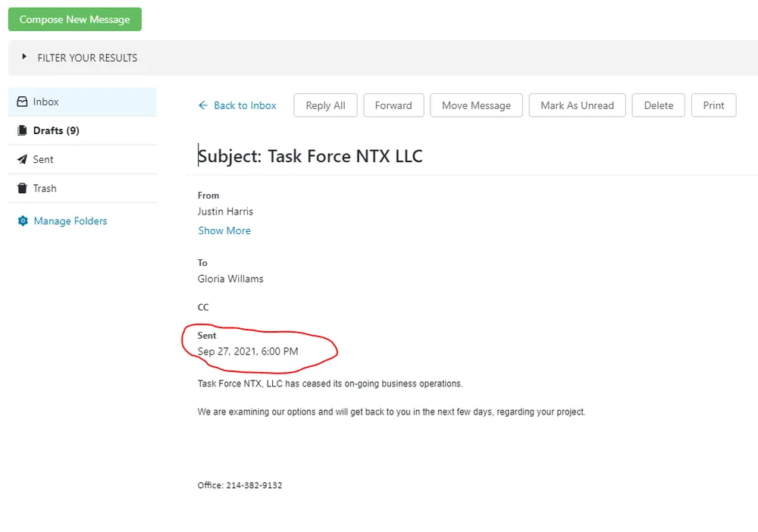
Task: Switch to the Sent folder
Action: pos(44,159)
